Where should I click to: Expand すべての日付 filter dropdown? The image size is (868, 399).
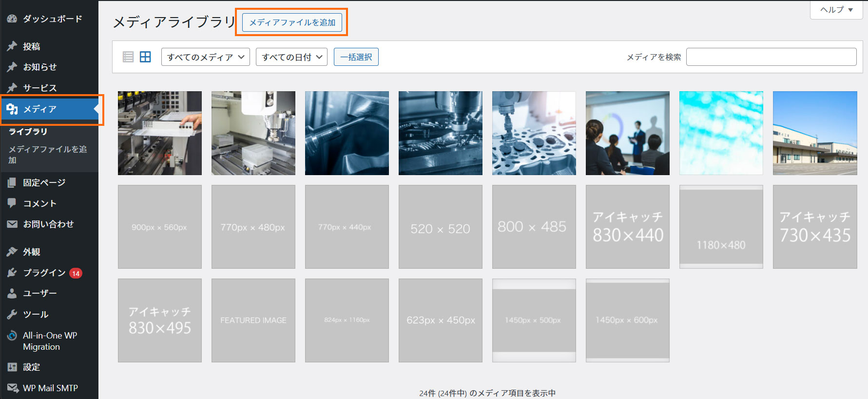291,57
